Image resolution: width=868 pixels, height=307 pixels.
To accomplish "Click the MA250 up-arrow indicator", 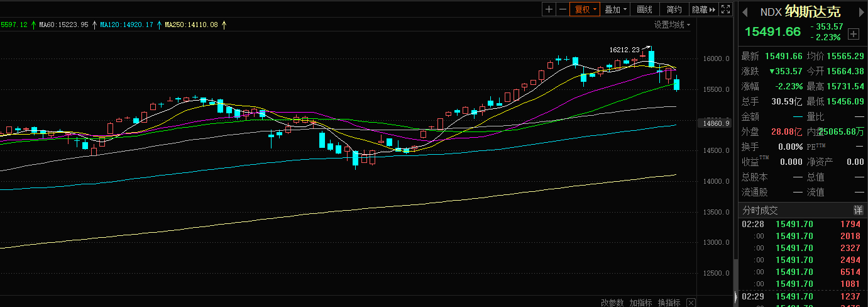I will pos(223,25).
